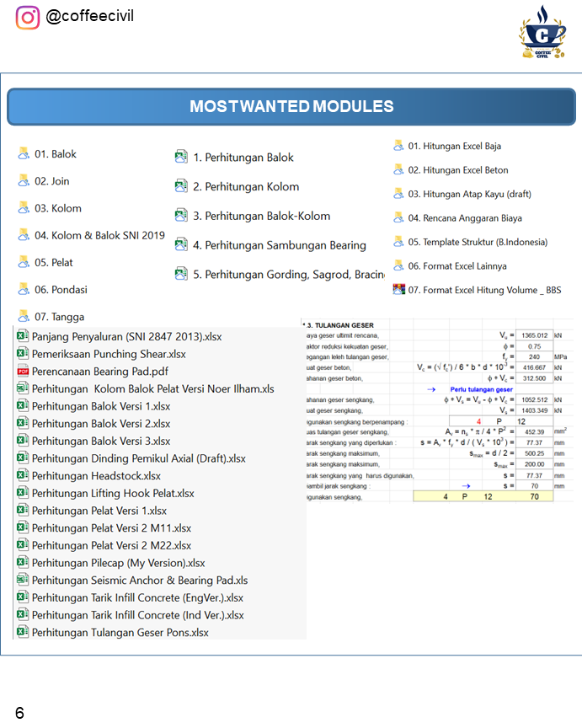582x728 pixels.
Task: Click icon for Perhitungan Seismic Anchor file
Action: coord(24,581)
